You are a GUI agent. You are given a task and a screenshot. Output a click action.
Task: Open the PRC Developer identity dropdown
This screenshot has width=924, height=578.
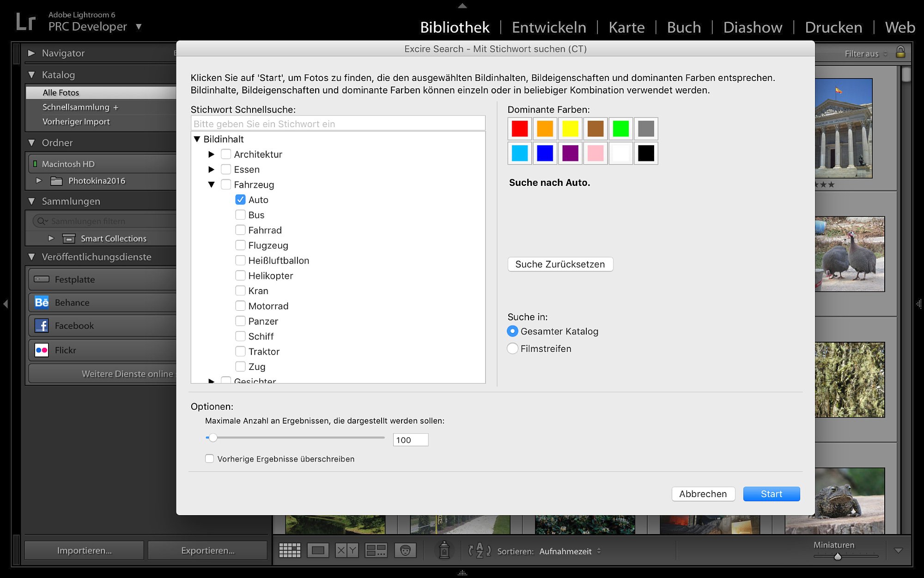coord(139,27)
